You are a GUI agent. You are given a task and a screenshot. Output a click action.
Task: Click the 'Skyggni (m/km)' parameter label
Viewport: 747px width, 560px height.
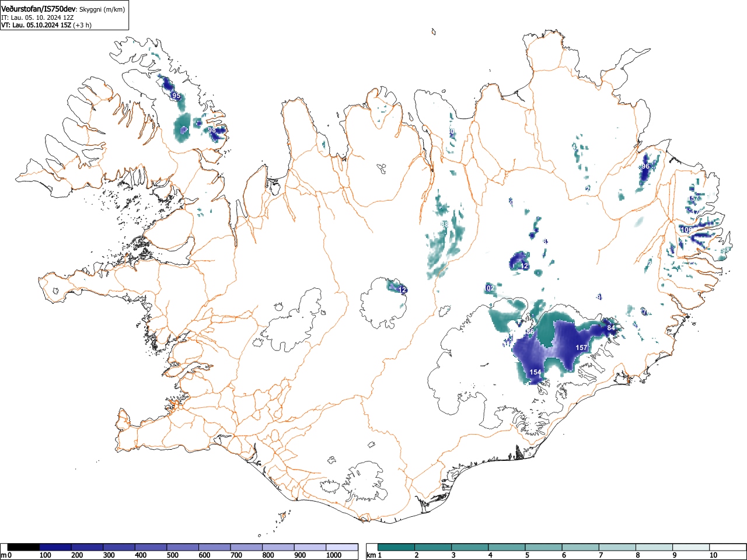point(102,9)
